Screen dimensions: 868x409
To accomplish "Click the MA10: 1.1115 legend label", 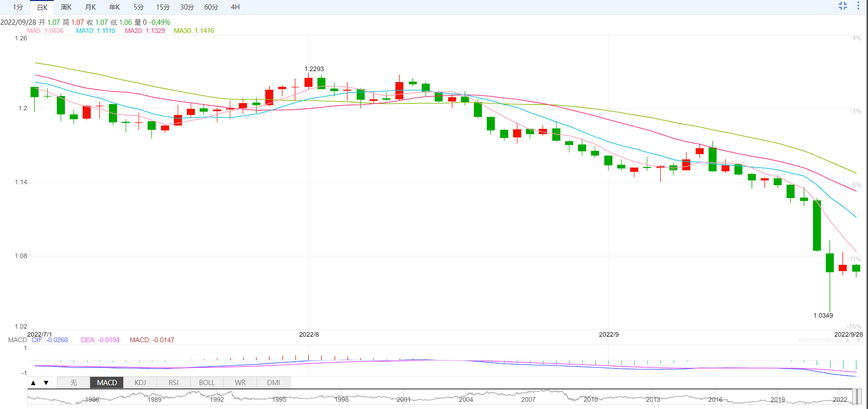I will coord(96,31).
